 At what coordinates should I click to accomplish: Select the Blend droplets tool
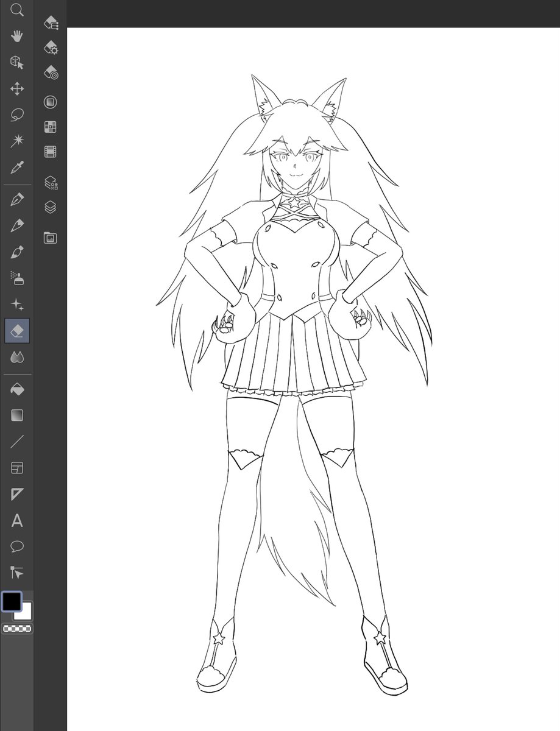(17, 357)
